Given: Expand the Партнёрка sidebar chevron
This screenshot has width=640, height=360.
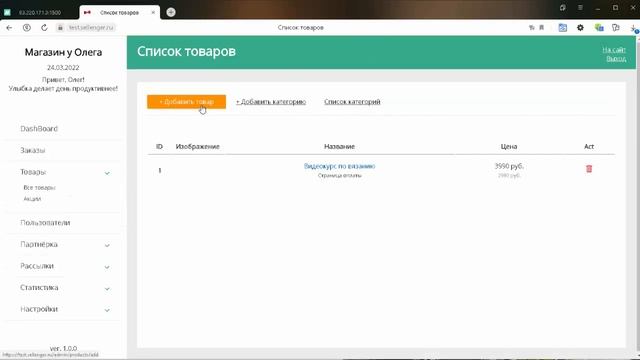Looking at the screenshot, I should 107,245.
